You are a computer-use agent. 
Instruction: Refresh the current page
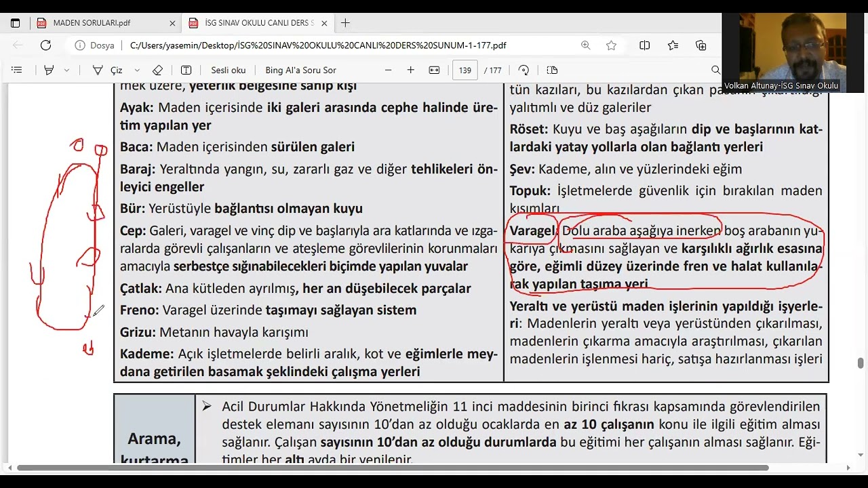click(x=45, y=45)
